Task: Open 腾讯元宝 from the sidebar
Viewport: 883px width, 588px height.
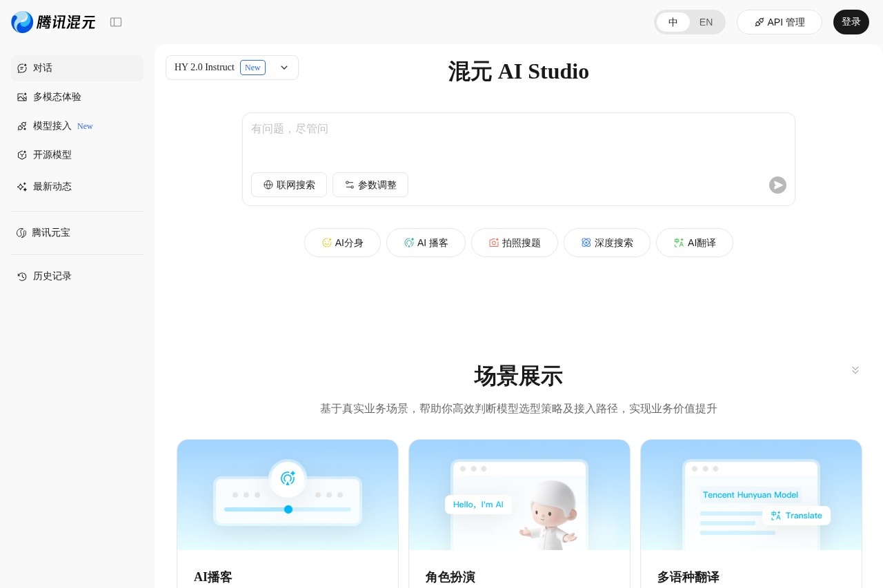Action: click(x=51, y=232)
